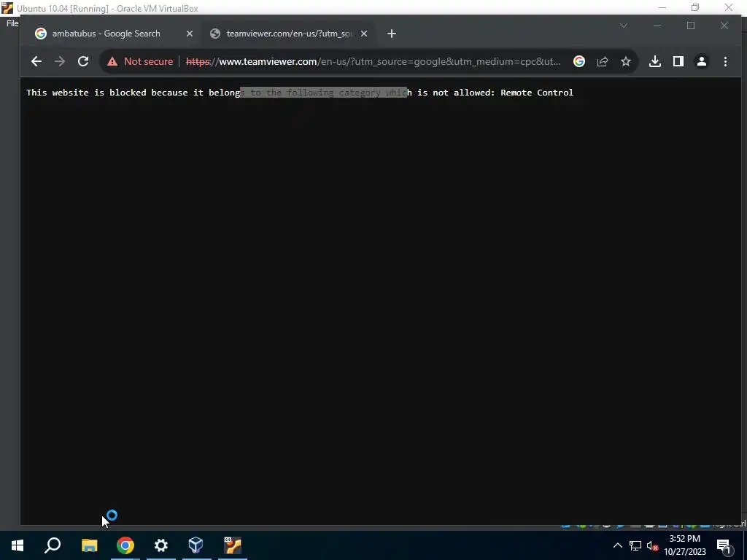Click the 'Remote Control' category text

click(x=537, y=93)
